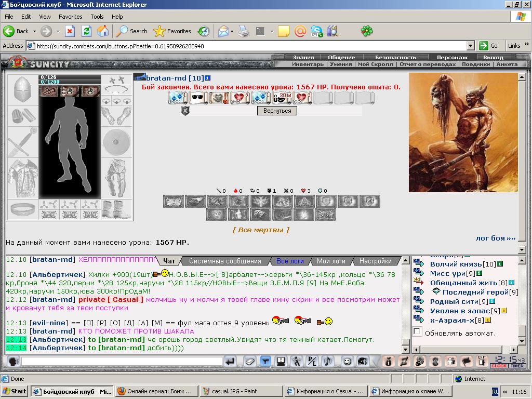Click the chat message input field
The image size is (532, 399).
pyautogui.click(x=122, y=362)
